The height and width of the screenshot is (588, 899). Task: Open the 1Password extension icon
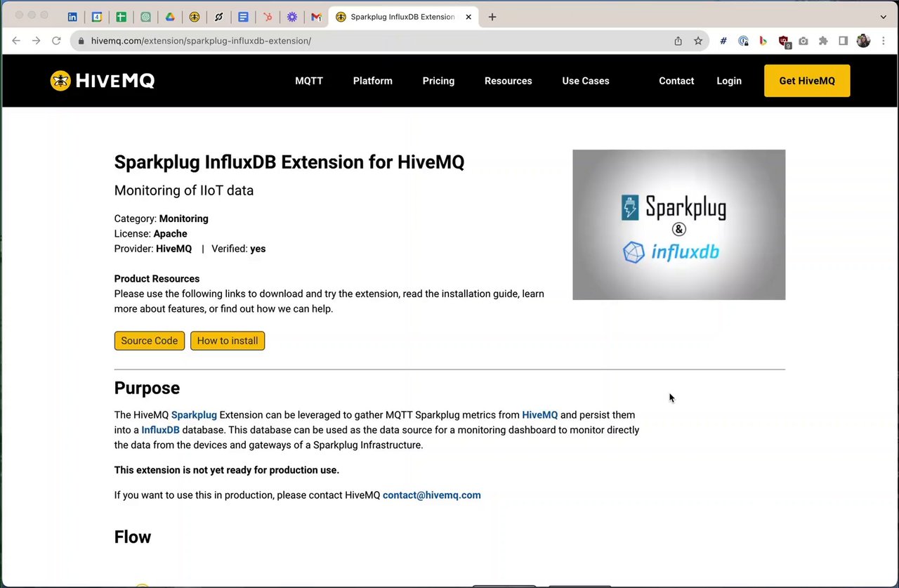coord(743,41)
